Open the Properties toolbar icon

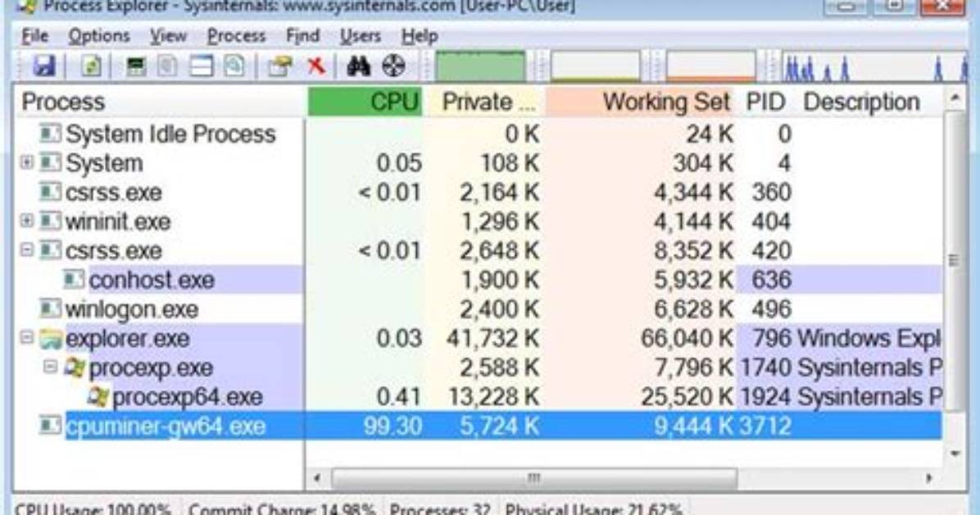click(280, 66)
